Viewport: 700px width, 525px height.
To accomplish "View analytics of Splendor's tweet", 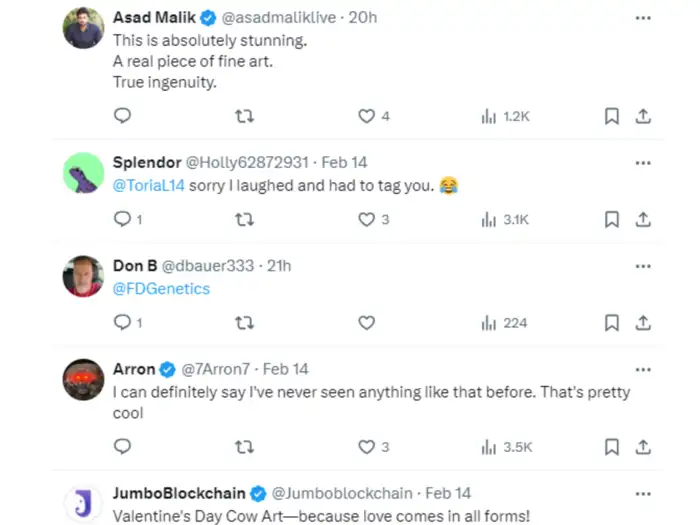I will pyautogui.click(x=505, y=219).
